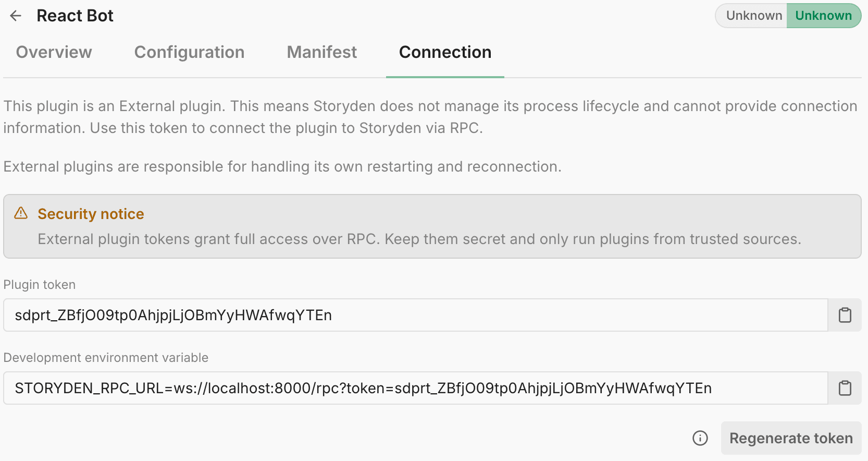Click the Security notice heading
Image resolution: width=868 pixels, height=461 pixels.
pos(91,214)
